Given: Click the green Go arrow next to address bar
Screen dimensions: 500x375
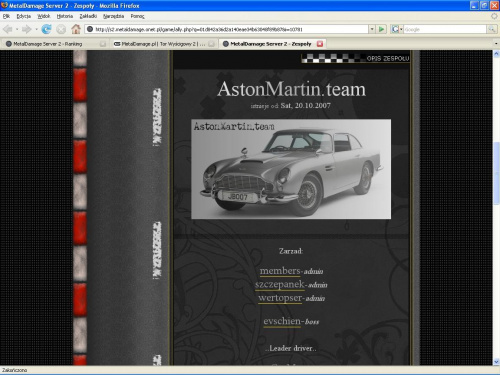Looking at the screenshot, I should 381,29.
